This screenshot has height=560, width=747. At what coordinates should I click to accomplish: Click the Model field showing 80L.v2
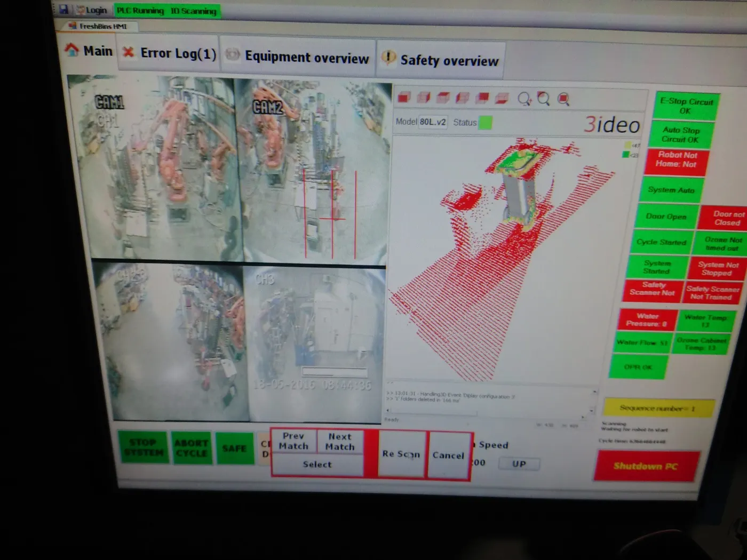433,122
